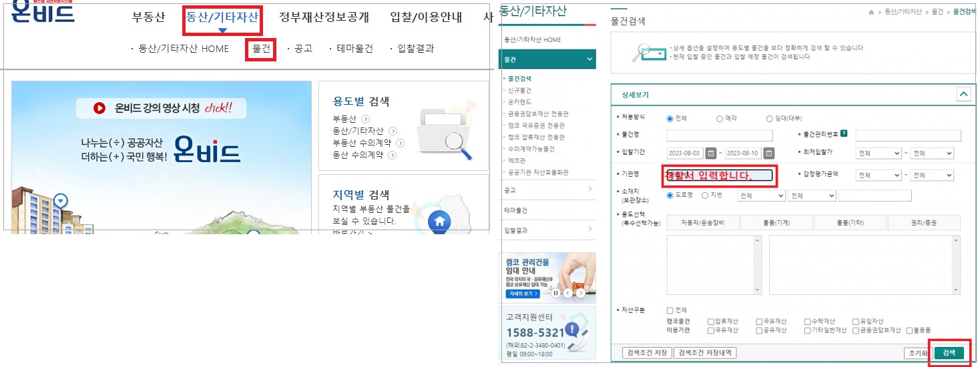Open first 최저입찰가 dropdown
Image resolution: width=980 pixels, height=367 pixels.
tap(879, 153)
